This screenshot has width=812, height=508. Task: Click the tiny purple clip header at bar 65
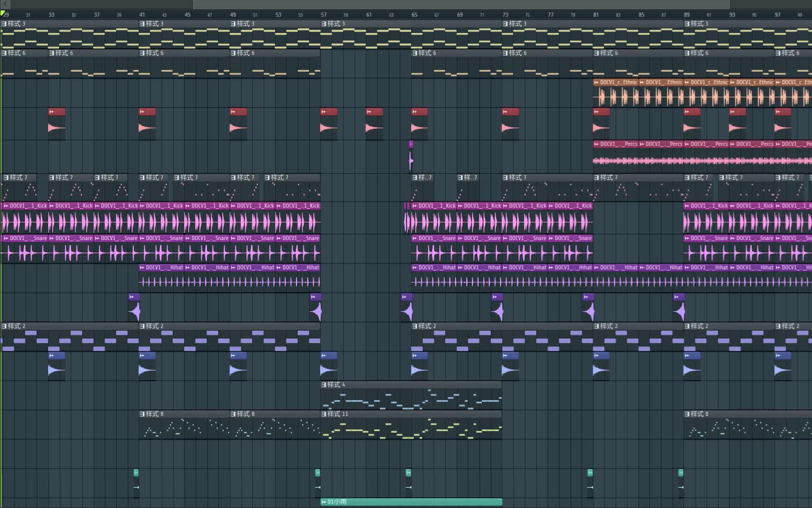(411, 144)
